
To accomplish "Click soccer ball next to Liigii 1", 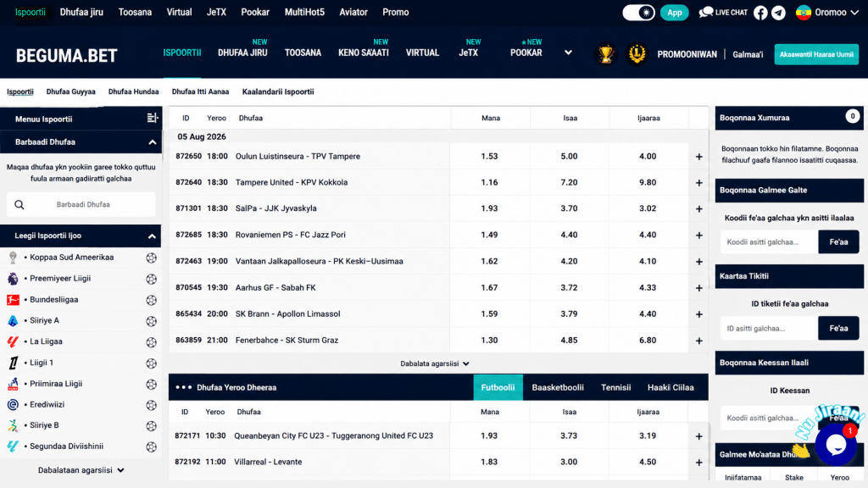I will pos(151,363).
